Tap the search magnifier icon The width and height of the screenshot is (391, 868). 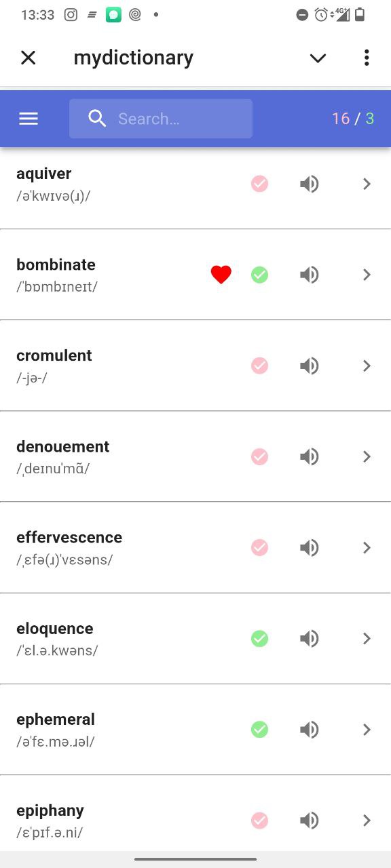tap(97, 118)
